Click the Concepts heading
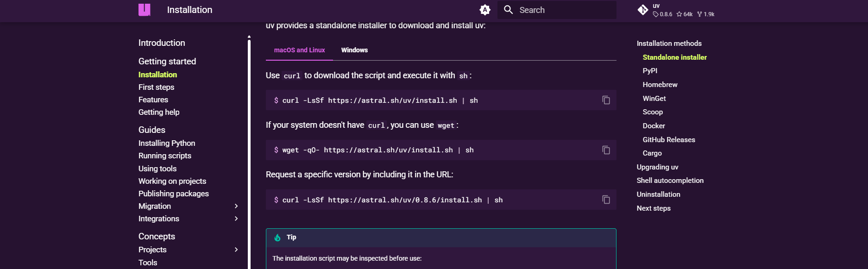The width and height of the screenshot is (868, 269). pyautogui.click(x=157, y=236)
